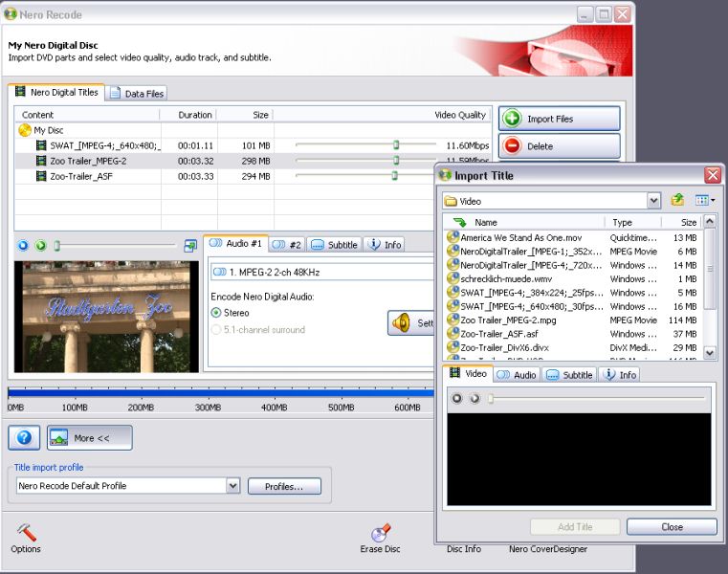This screenshot has height=574, width=728.
Task: Select SWAT MPEG-4 384x224 25fps file
Action: [572, 293]
